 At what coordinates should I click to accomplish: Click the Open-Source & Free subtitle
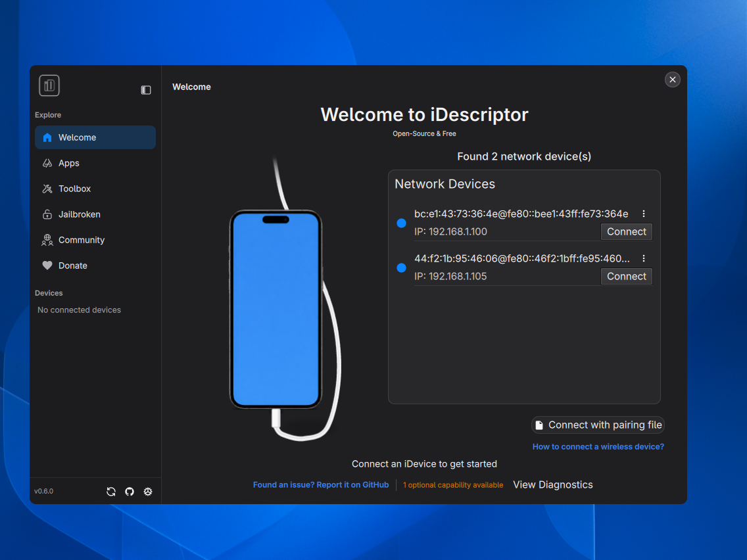tap(424, 134)
